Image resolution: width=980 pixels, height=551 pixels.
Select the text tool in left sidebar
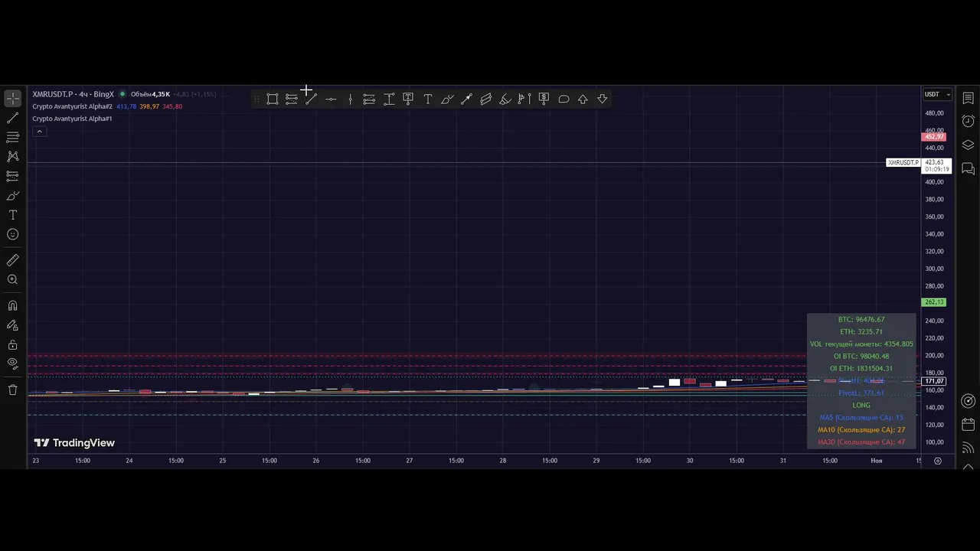click(x=13, y=215)
